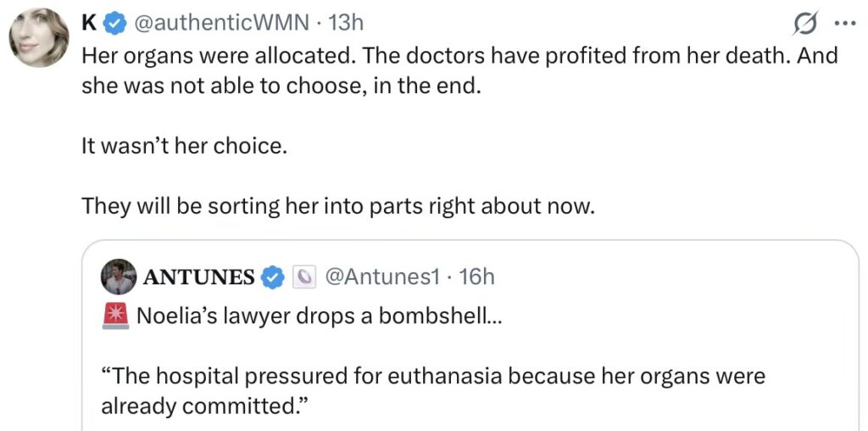
Task: Click the verified badge next to ANTUNES
Action: point(272,277)
